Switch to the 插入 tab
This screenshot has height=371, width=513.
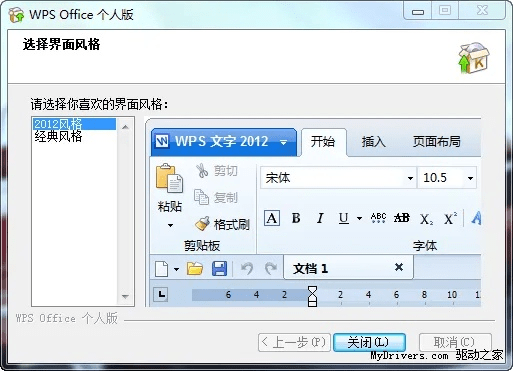click(374, 141)
